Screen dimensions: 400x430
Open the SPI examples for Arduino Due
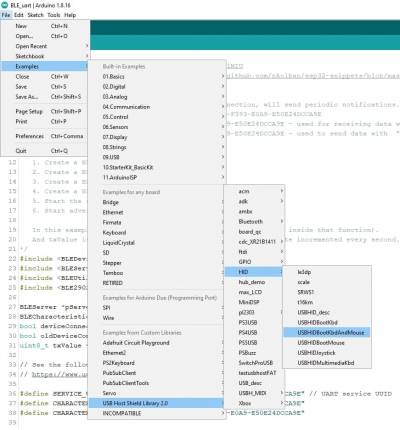[156, 308]
